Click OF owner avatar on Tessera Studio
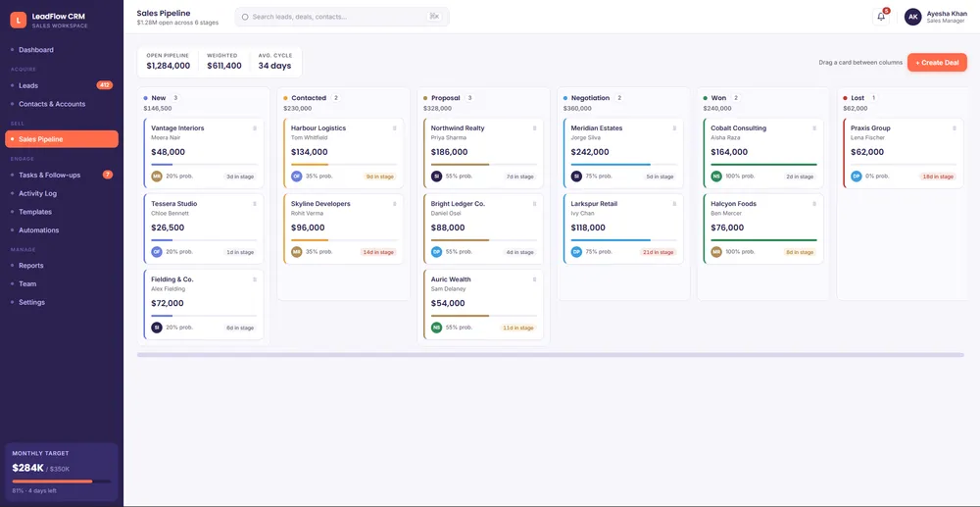 point(157,252)
